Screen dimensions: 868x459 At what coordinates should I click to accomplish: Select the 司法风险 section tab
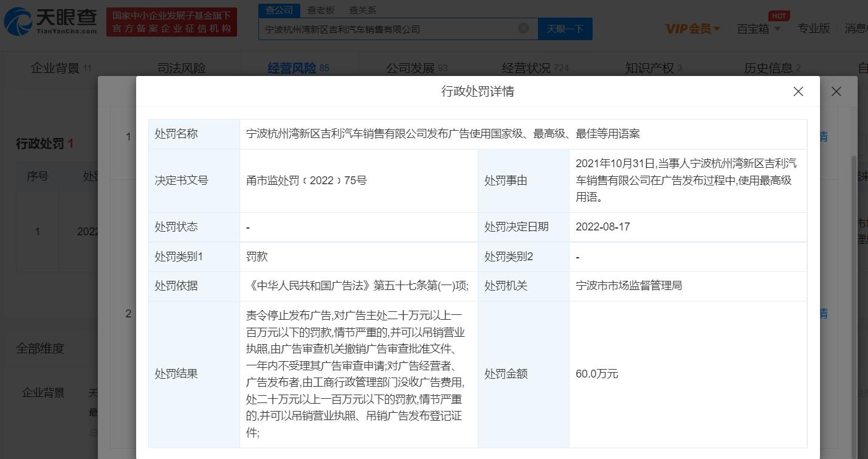(181, 68)
